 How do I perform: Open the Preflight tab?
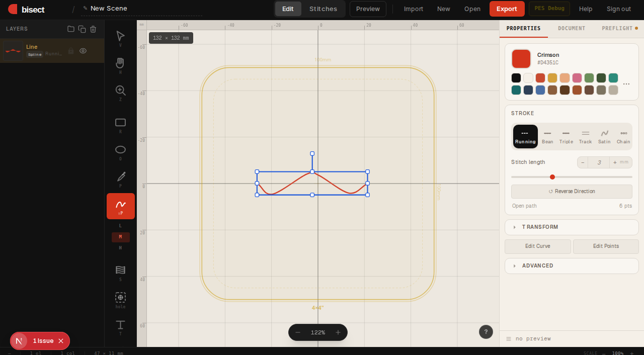619,29
